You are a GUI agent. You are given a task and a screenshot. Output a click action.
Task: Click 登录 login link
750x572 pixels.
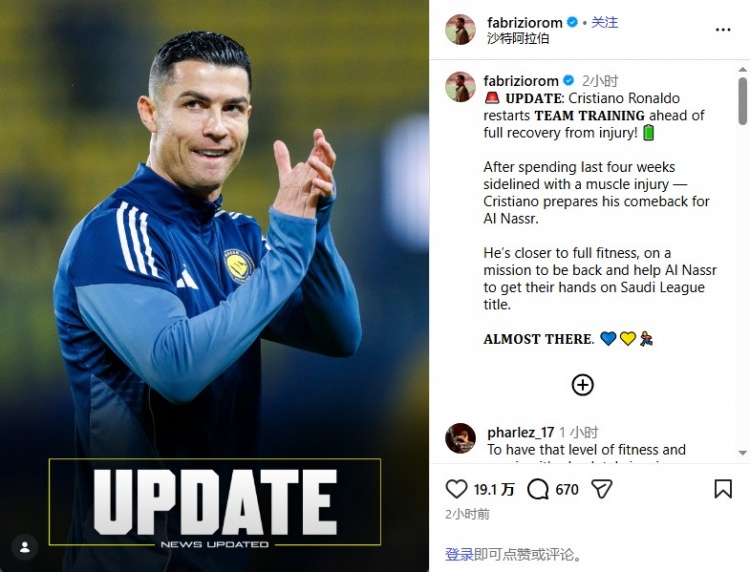tap(459, 554)
